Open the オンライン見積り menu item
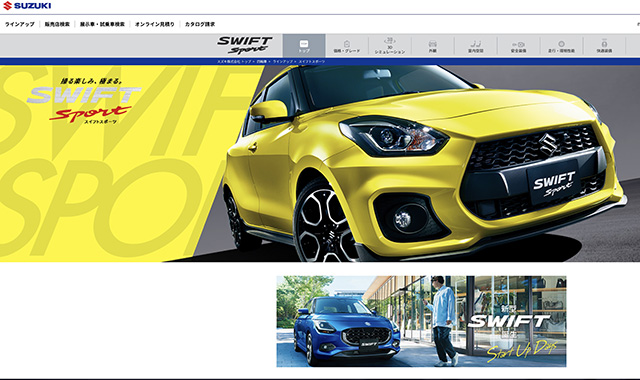640x380 pixels. pos(155,24)
